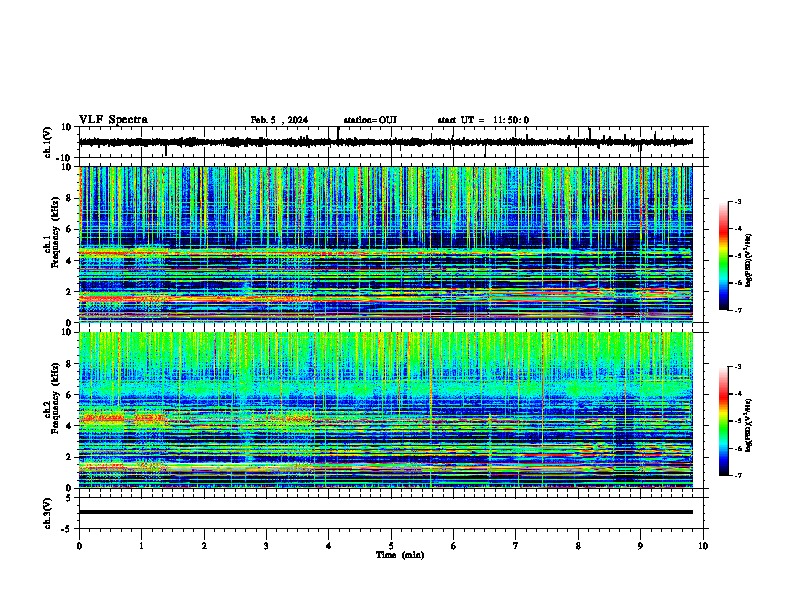Image resolution: width=792 pixels, height=612 pixels.
Task: Click the "-7" label on ch.2 colorbar
Action: point(737,476)
